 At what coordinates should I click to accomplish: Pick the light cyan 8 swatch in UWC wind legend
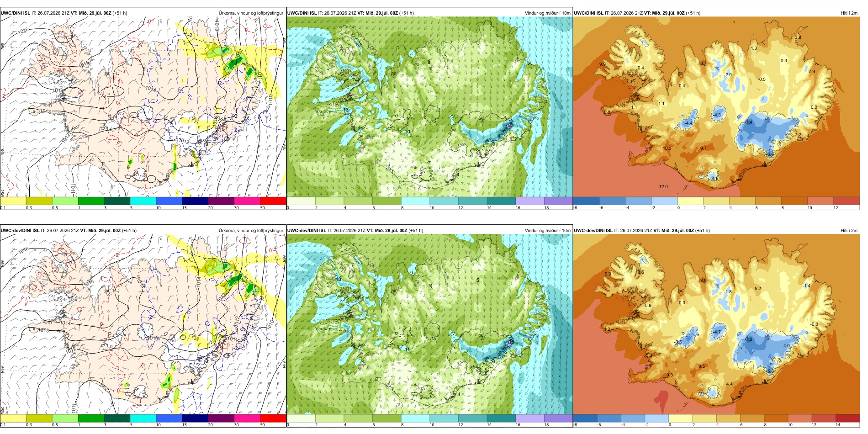pos(415,201)
